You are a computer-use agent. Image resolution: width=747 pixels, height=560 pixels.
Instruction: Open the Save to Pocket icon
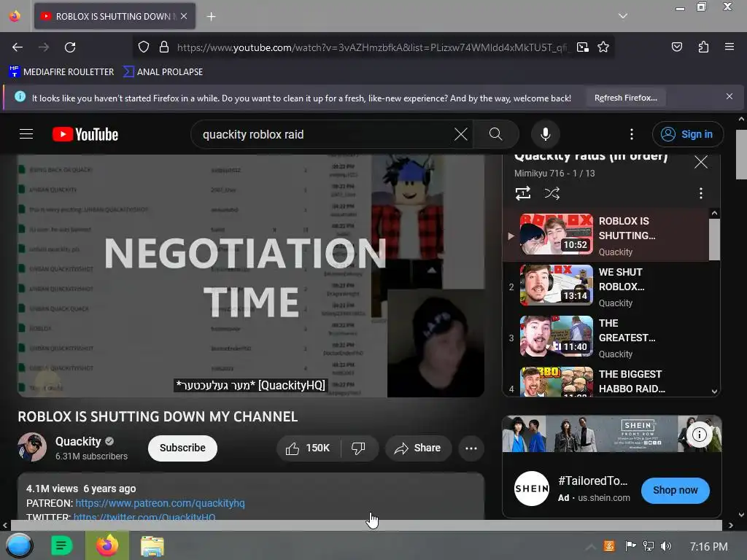coord(676,47)
